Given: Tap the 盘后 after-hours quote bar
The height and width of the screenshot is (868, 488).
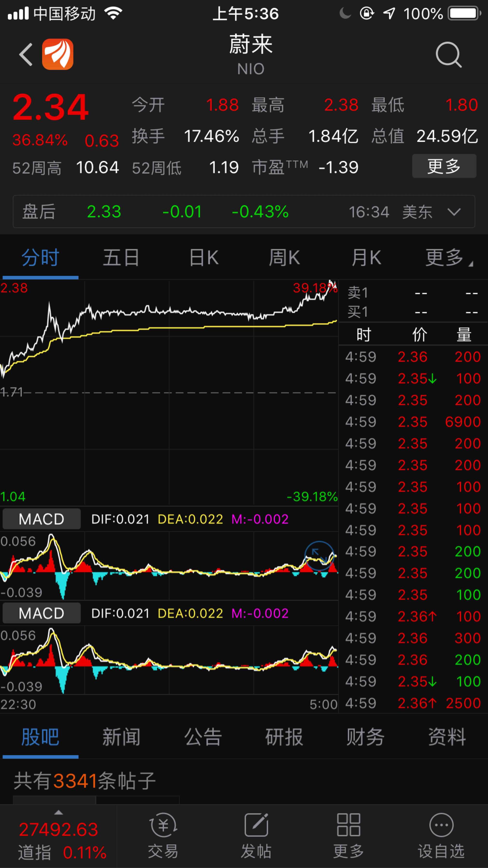Looking at the screenshot, I should (x=244, y=212).
